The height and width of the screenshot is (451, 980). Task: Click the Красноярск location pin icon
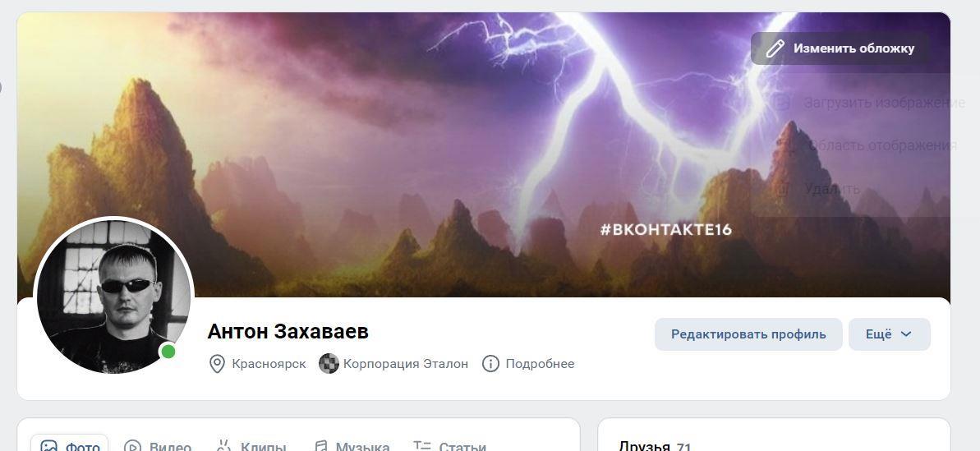click(x=217, y=364)
